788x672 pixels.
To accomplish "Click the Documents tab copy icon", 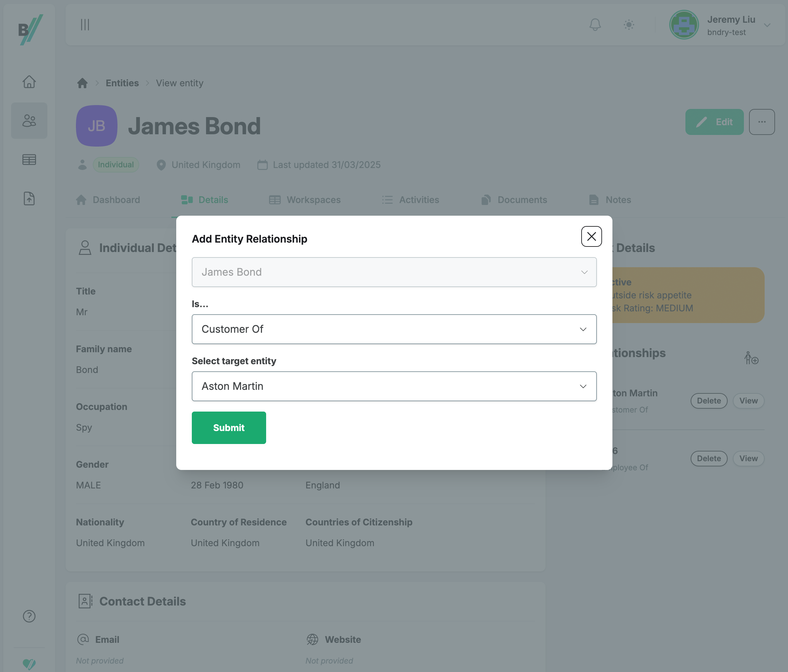I will click(486, 200).
